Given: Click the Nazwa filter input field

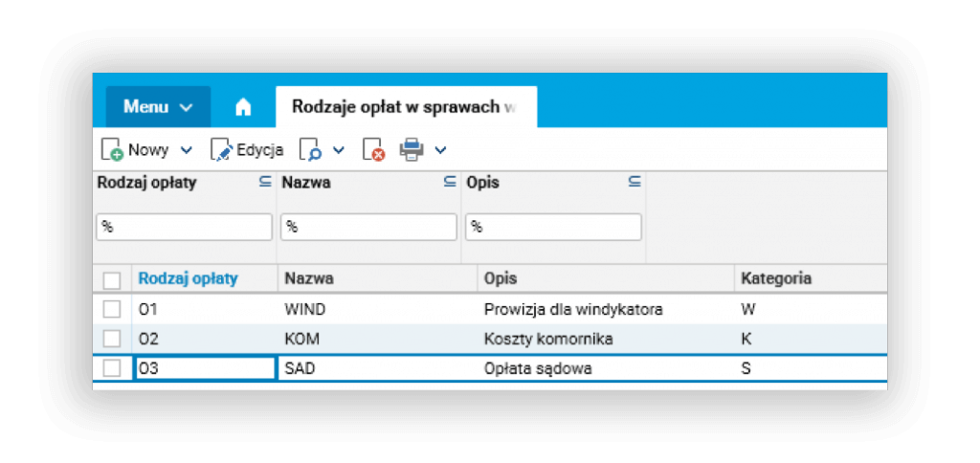Looking at the screenshot, I should (x=368, y=227).
